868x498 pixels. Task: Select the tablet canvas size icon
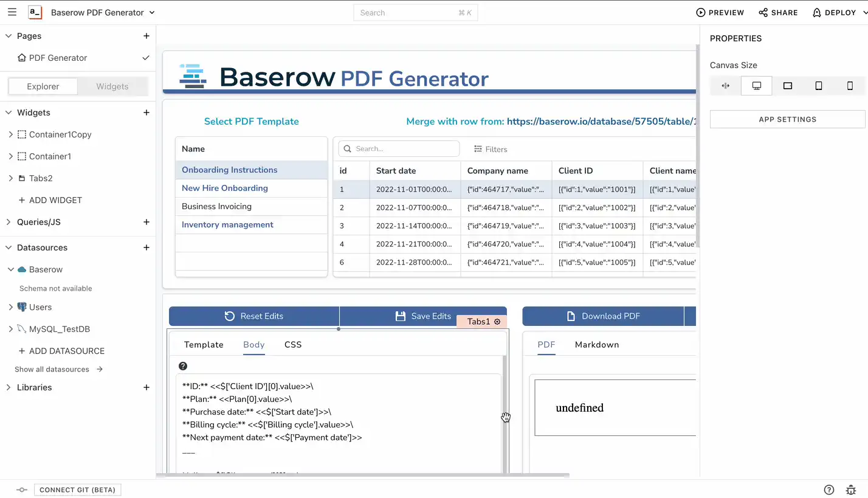pyautogui.click(x=819, y=85)
